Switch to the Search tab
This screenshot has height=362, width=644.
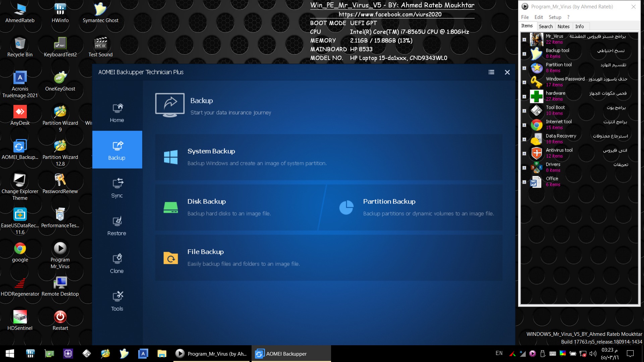(x=546, y=26)
